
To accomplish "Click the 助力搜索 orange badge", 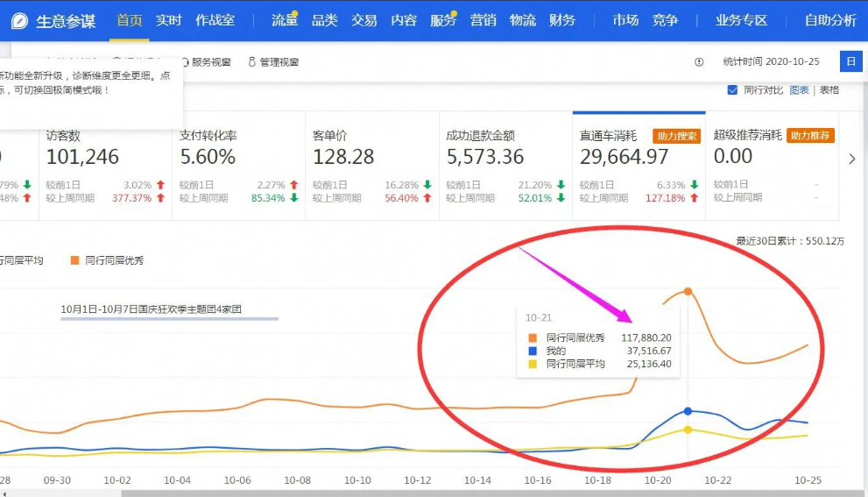I will point(676,136).
